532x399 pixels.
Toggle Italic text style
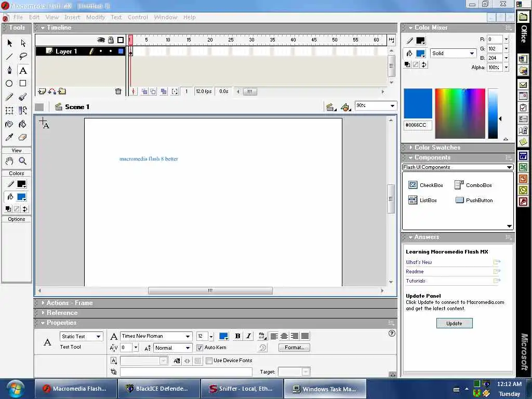pos(248,336)
